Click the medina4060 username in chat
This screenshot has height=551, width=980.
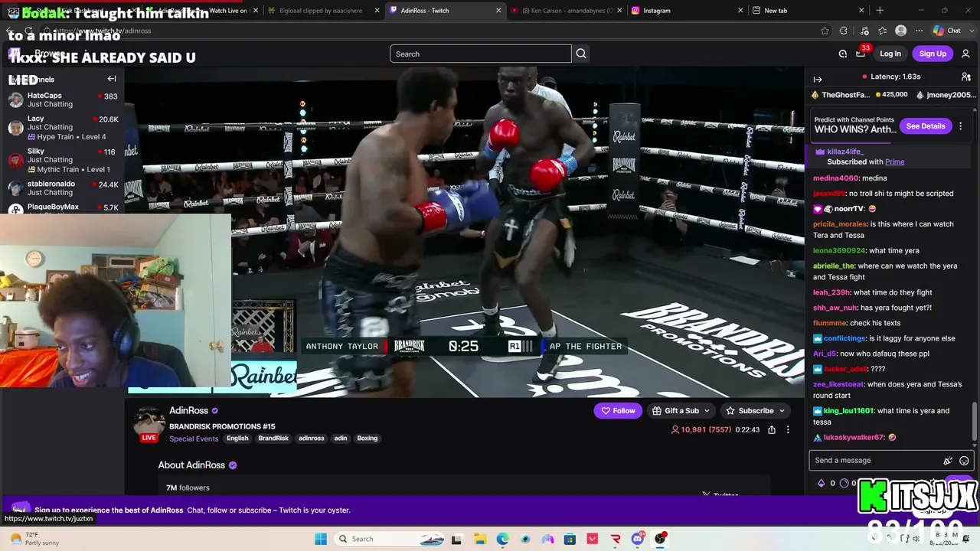(836, 178)
